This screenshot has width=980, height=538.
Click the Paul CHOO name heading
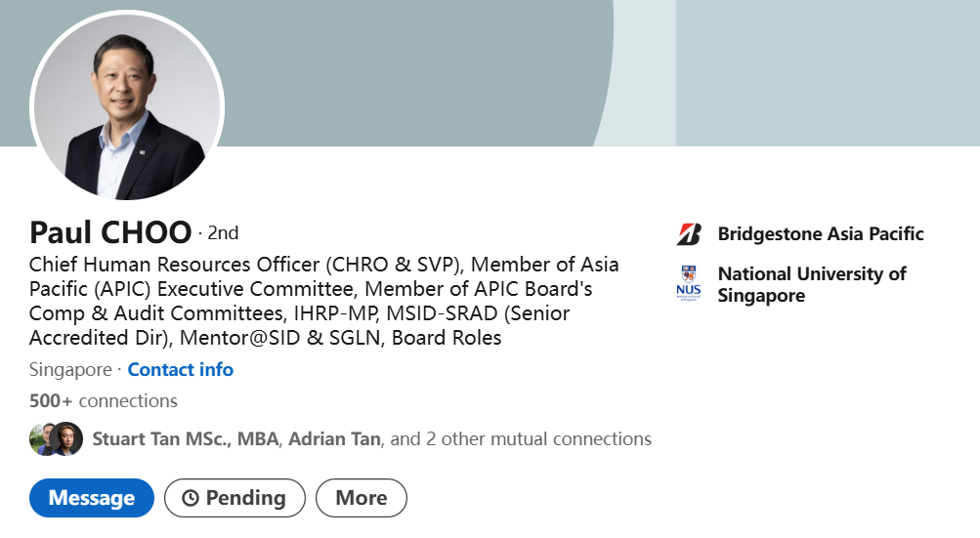[110, 232]
